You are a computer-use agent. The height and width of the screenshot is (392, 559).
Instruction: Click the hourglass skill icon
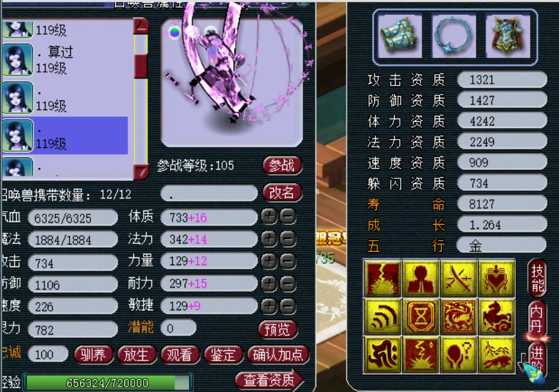pos(421,317)
